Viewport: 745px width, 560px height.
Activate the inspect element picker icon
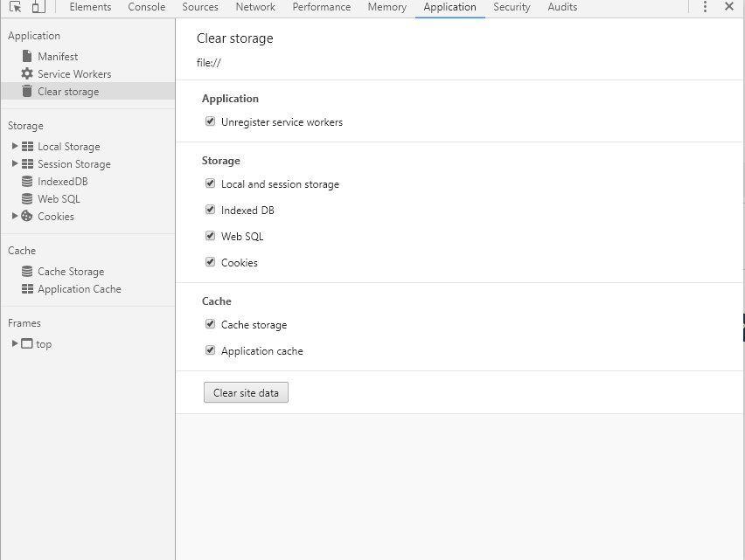pos(15,7)
